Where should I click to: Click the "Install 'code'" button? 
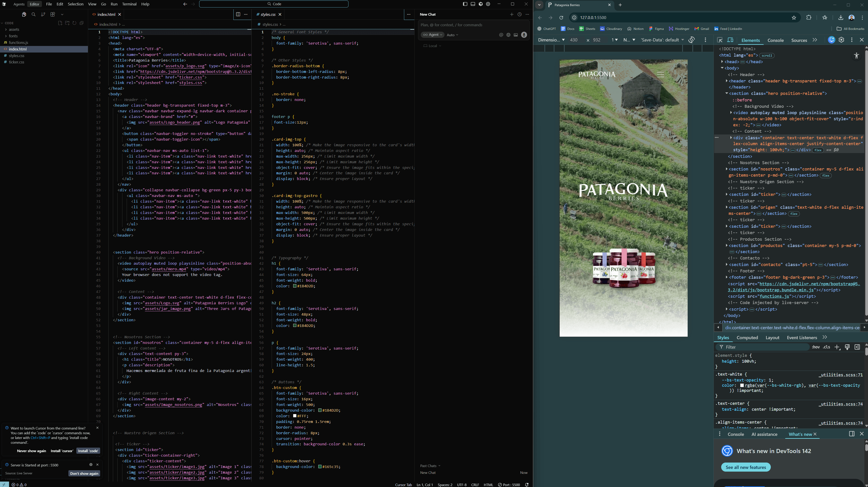[x=88, y=451]
